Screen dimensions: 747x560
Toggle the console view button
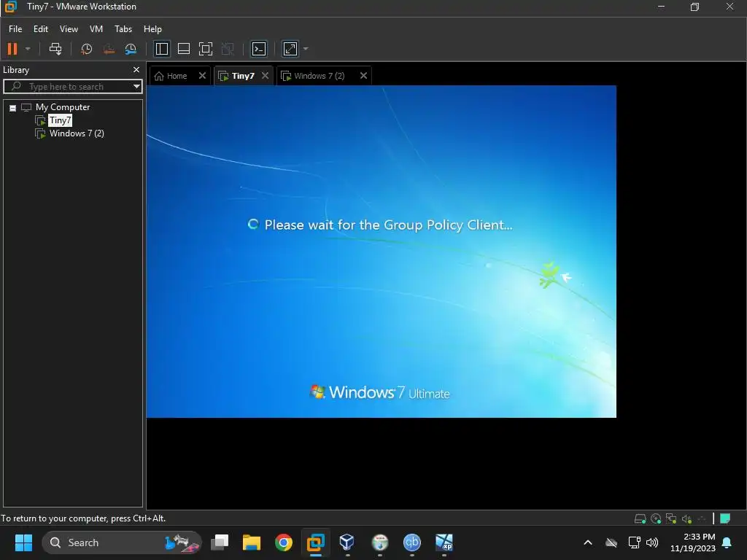point(259,49)
